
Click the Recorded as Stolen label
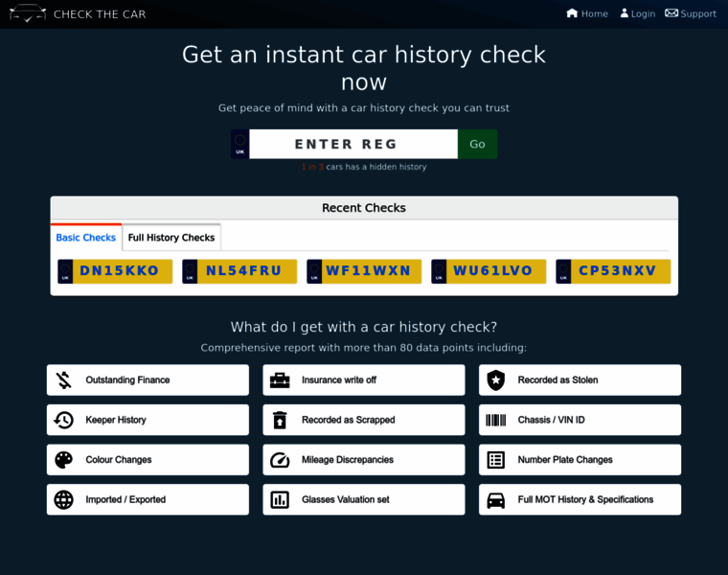coord(558,379)
